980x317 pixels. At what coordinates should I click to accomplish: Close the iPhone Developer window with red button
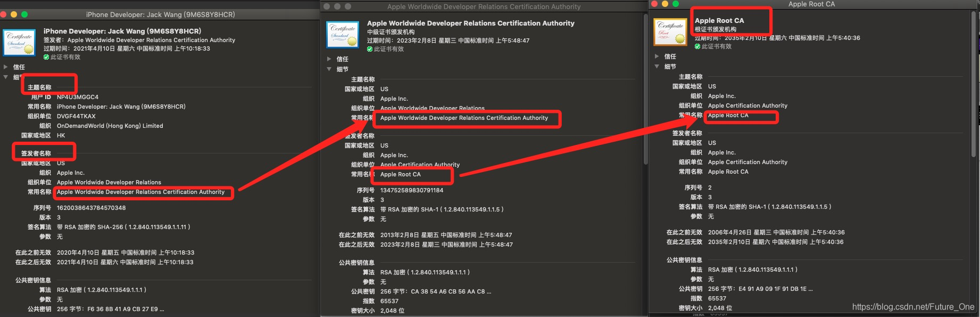point(4,14)
